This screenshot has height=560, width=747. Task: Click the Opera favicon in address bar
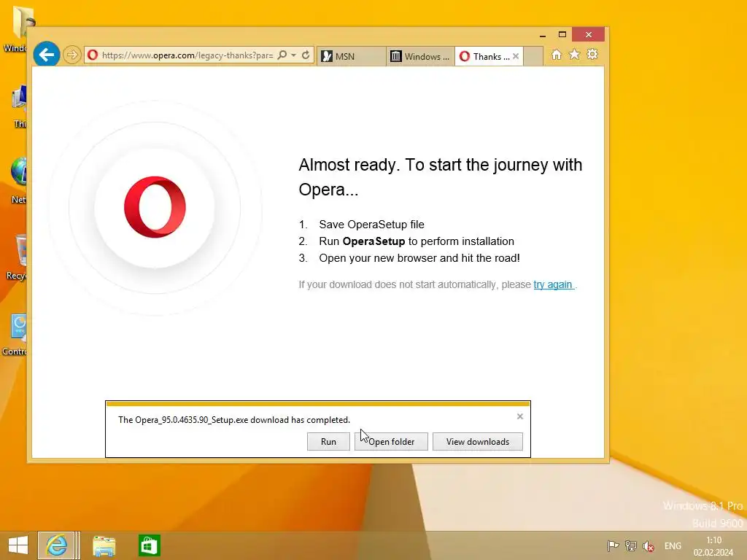[x=93, y=55]
